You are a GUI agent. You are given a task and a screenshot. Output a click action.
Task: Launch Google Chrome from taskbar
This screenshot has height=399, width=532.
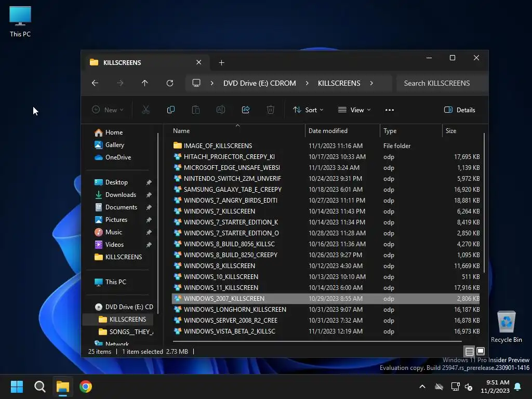coord(86,387)
